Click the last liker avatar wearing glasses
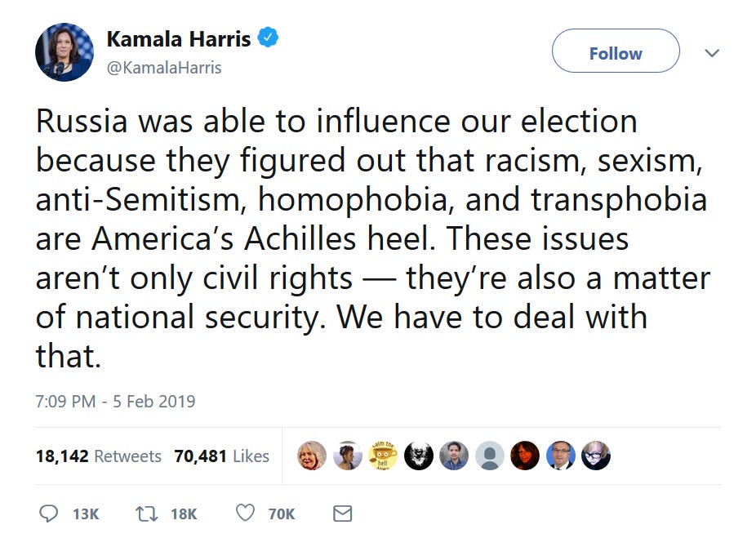 click(596, 455)
